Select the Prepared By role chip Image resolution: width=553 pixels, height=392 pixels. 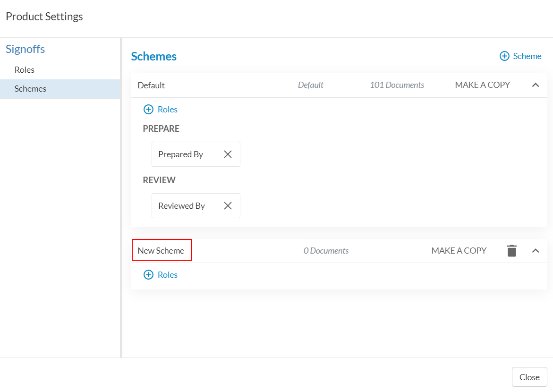point(181,154)
